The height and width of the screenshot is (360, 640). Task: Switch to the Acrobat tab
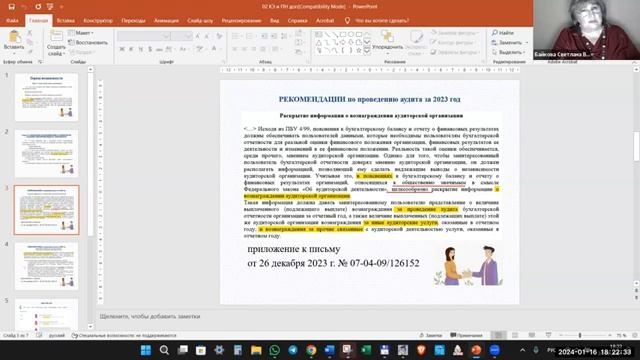(325, 20)
